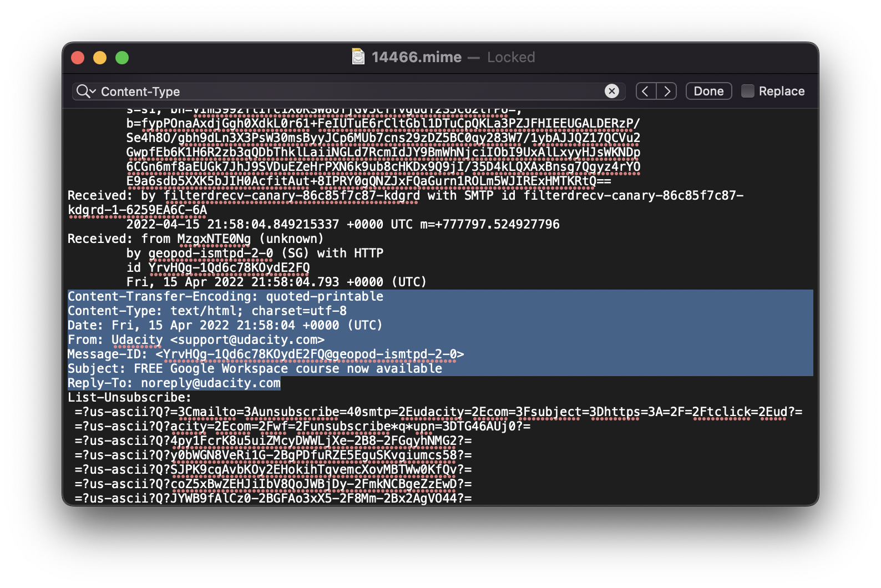Viewport: 881px width, 588px height.
Task: Click the Content-Transfer-Encoding: quoted-printable line
Action: coord(225,296)
